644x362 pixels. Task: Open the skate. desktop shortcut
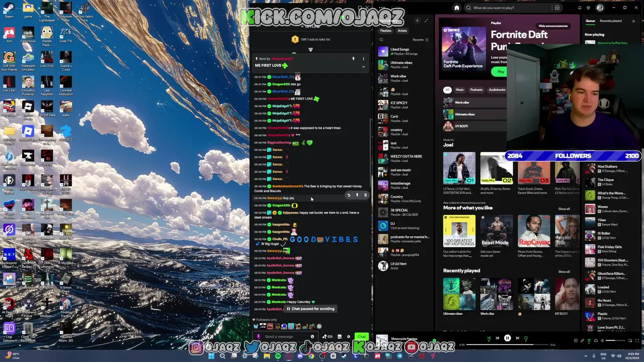[x=65, y=109]
